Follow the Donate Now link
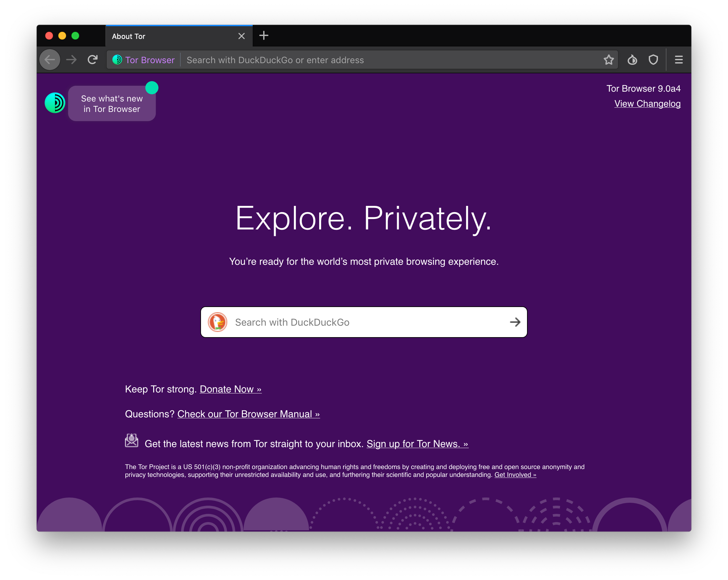This screenshot has height=580, width=728. [x=231, y=389]
